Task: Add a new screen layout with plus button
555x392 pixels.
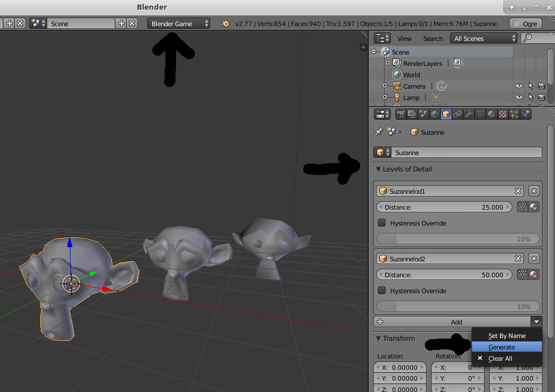Action: pos(10,23)
